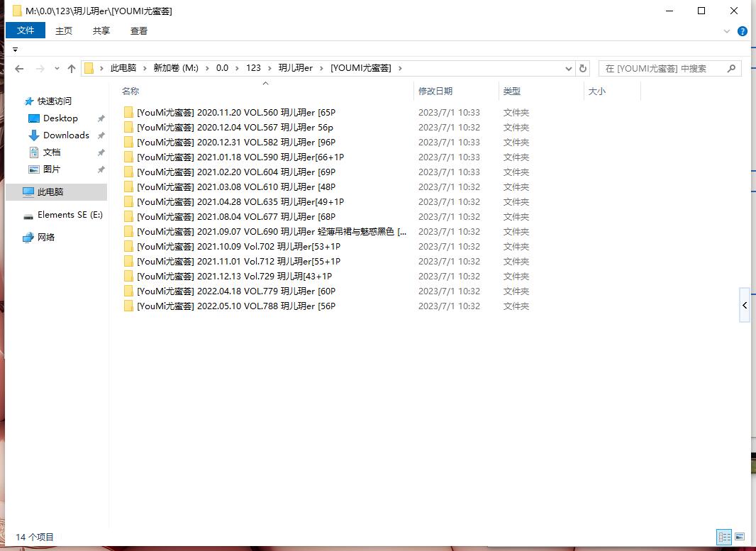The height and width of the screenshot is (551, 756).
Task: Click the search magnifier icon
Action: click(x=731, y=69)
